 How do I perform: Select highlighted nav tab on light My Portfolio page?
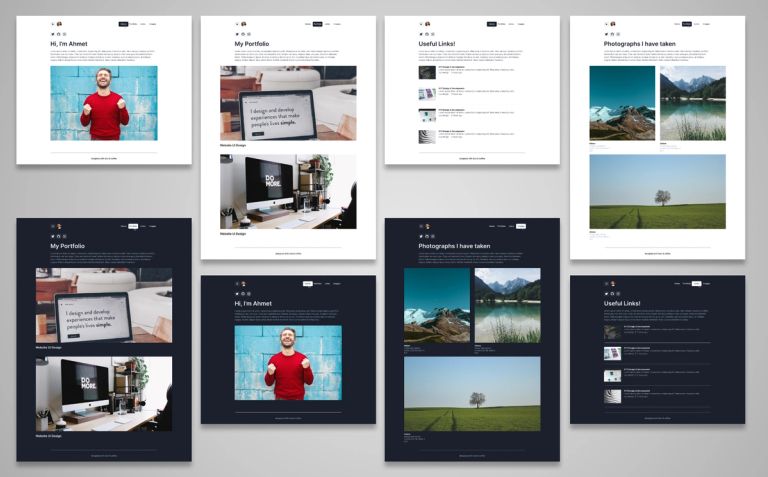click(x=317, y=24)
